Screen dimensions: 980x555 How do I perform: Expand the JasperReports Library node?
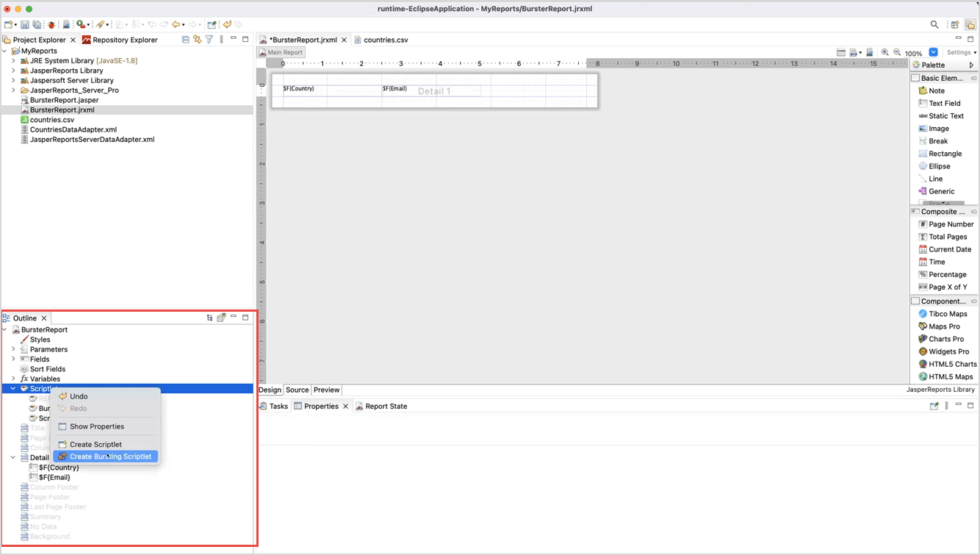click(x=13, y=71)
